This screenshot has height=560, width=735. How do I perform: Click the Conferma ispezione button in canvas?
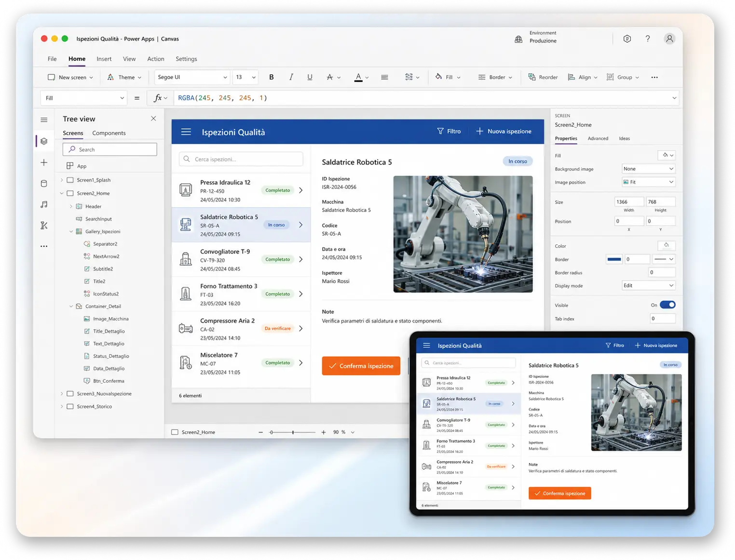point(361,366)
